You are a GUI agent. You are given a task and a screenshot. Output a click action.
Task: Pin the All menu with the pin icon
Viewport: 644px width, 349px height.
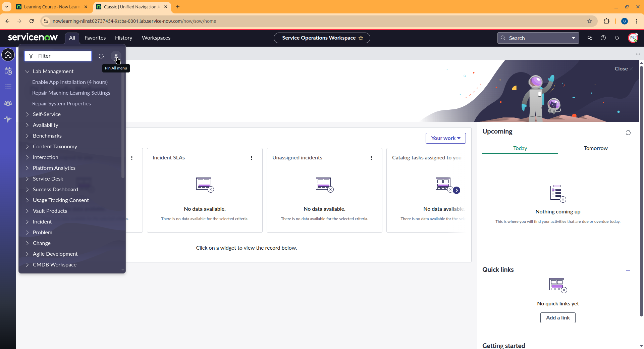point(116,56)
